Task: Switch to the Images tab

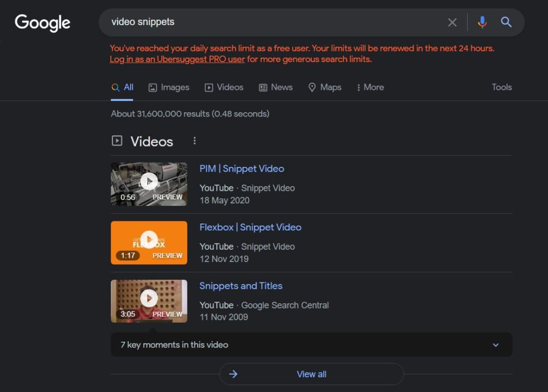Action: click(169, 87)
